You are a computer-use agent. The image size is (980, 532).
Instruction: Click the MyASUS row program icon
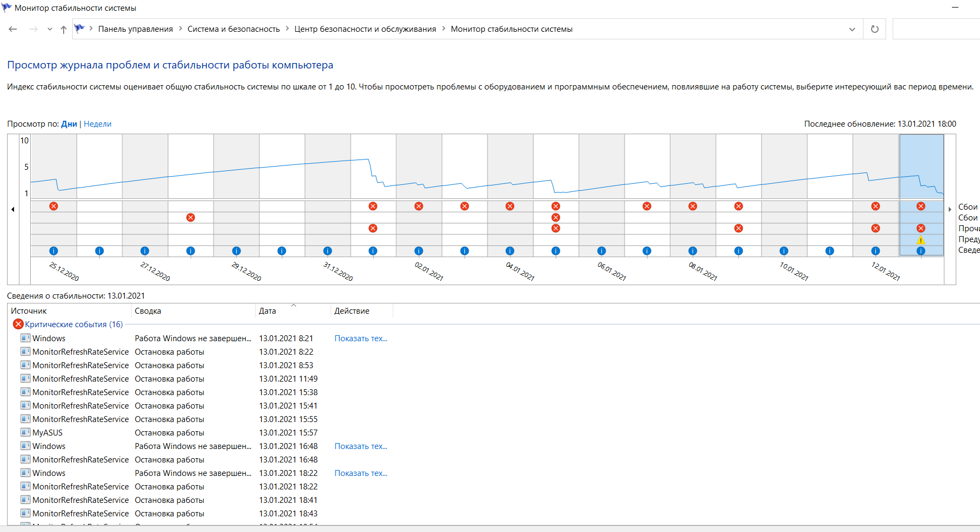pos(25,432)
